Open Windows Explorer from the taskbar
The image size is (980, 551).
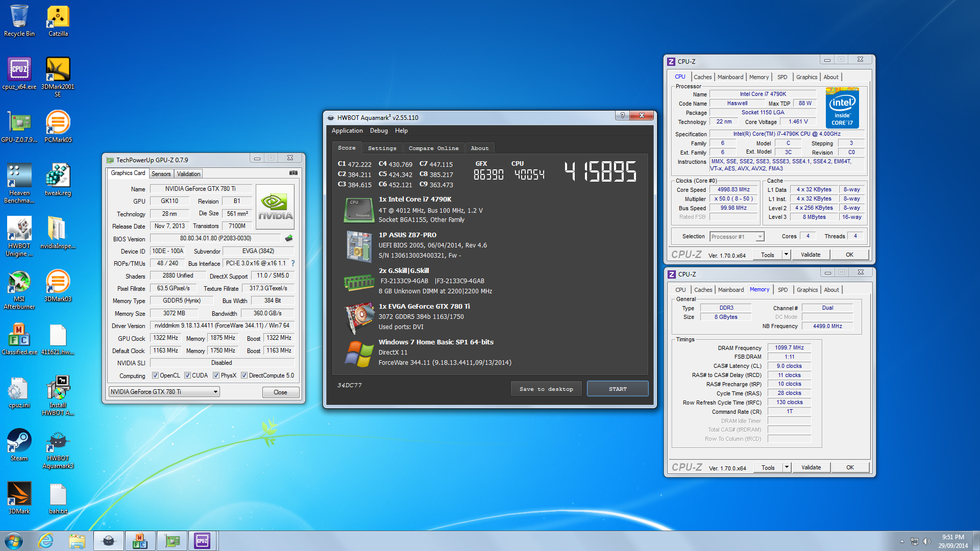[x=77, y=541]
